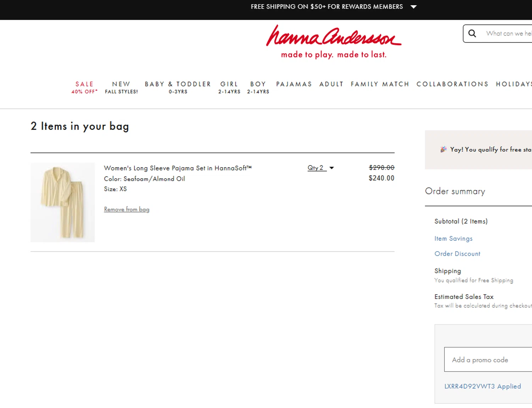Image resolution: width=532 pixels, height=408 pixels.
Task: Click the Hanna Andersson logo
Action: pyautogui.click(x=334, y=36)
